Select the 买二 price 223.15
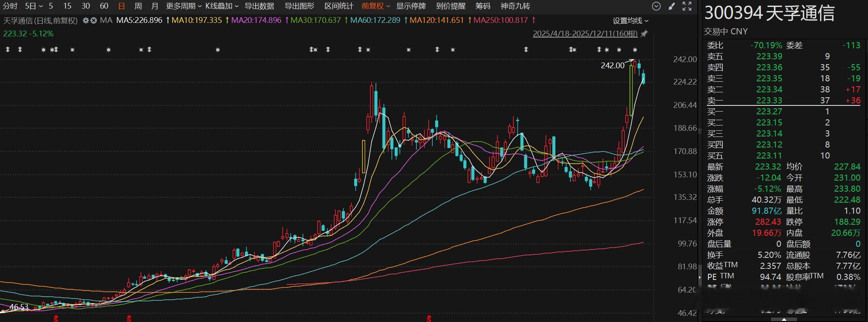868x322 pixels. point(769,123)
